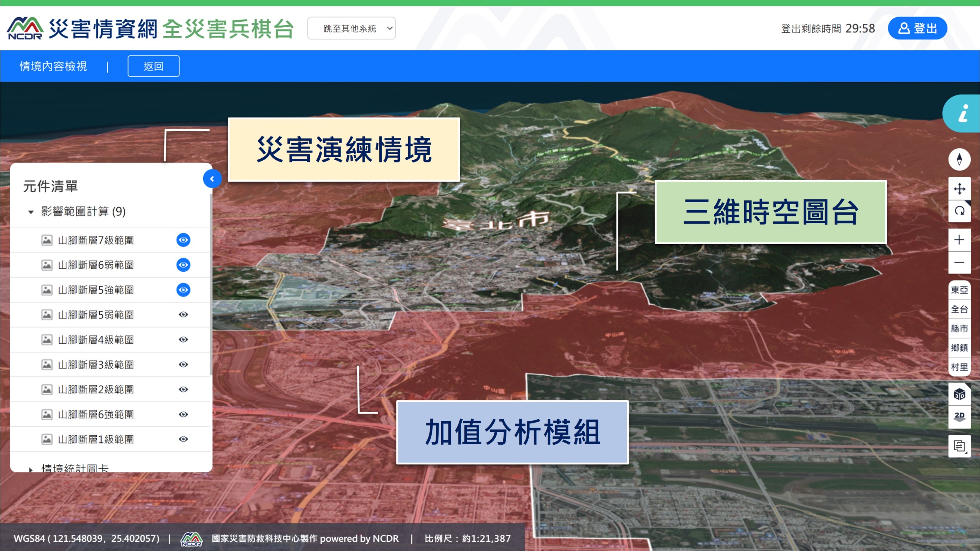Click the compass north-reset icon

[959, 159]
